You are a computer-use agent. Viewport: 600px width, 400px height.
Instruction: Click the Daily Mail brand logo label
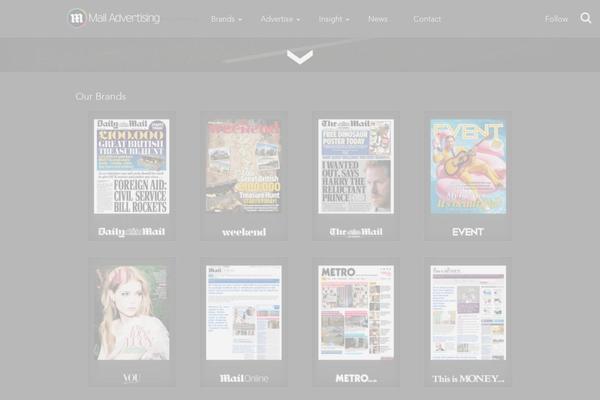pyautogui.click(x=132, y=232)
